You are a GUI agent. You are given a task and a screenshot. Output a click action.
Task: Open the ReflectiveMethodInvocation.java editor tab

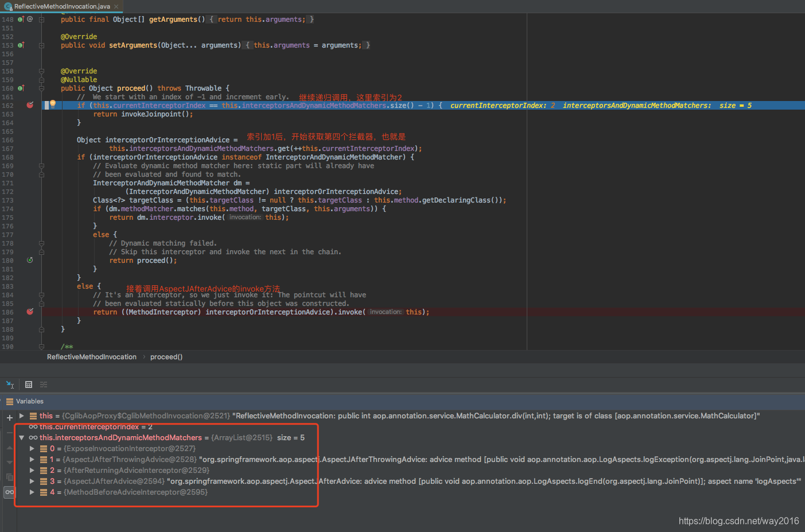click(x=61, y=6)
